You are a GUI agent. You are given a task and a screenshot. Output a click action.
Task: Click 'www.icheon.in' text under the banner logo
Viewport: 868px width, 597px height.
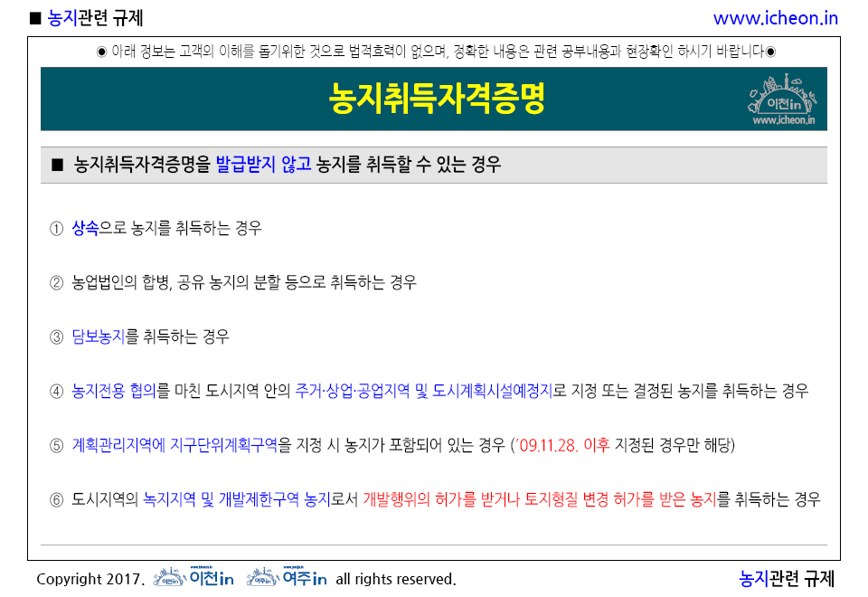point(783,119)
